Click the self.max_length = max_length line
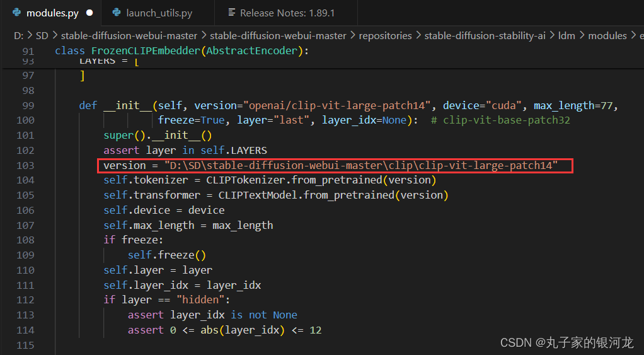Screen dimensions: 644x355 click(188, 225)
